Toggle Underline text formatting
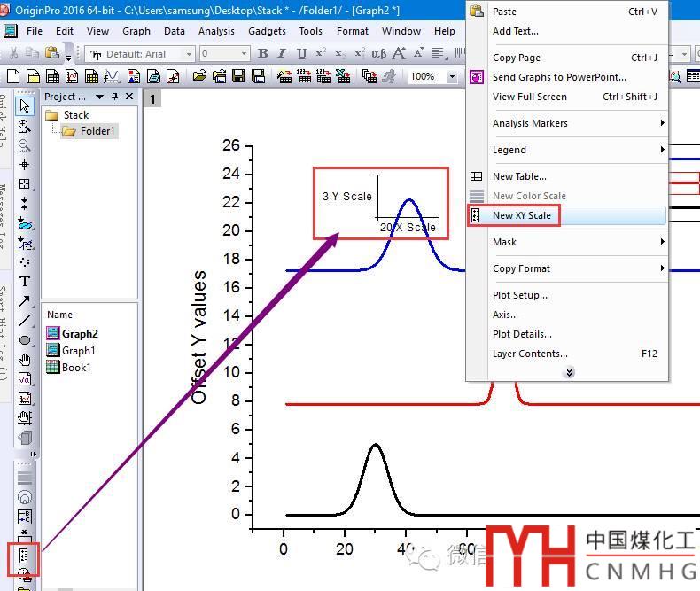700x591 pixels. tap(301, 54)
